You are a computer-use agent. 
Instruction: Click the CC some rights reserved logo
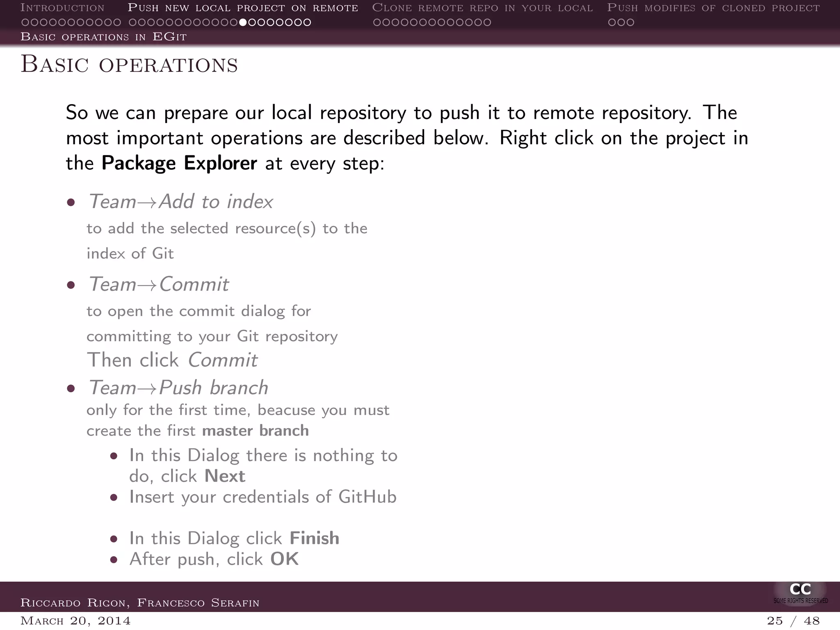pos(800,593)
